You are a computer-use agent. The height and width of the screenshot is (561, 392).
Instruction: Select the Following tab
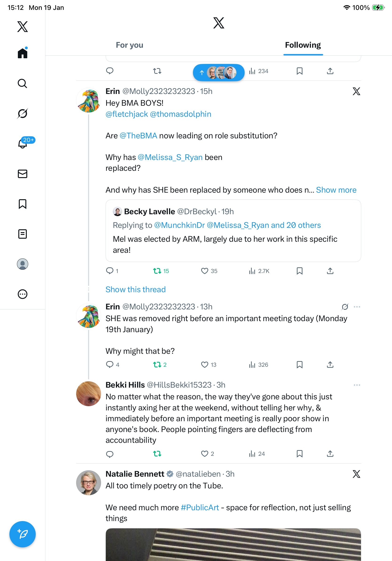coord(303,45)
